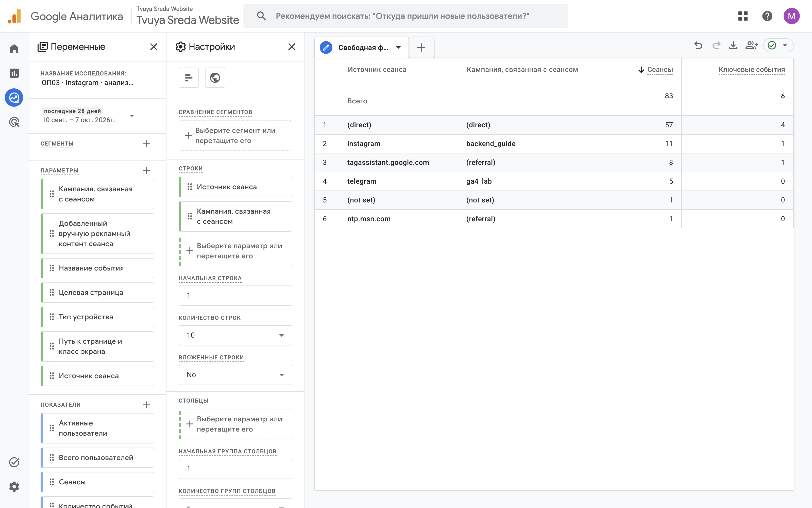The height and width of the screenshot is (508, 812).
Task: Add a new metric in ПОКАЗАТЕЛИ
Action: click(147, 405)
